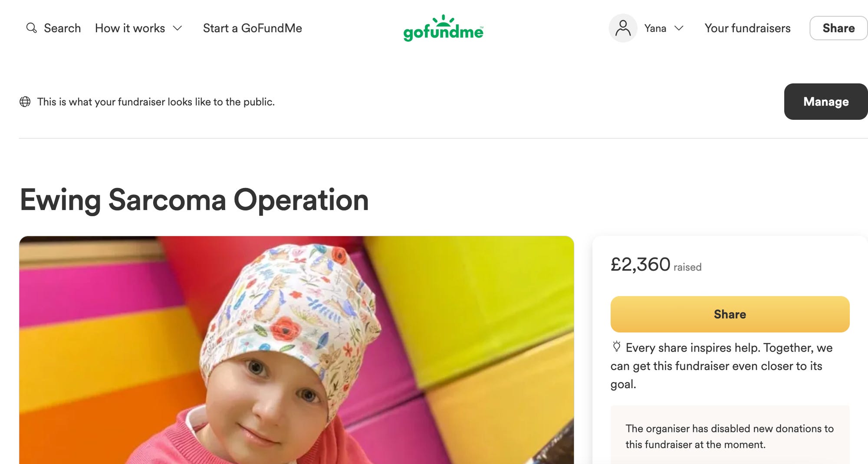868x464 pixels.
Task: Click the Yana username text
Action: click(x=655, y=28)
